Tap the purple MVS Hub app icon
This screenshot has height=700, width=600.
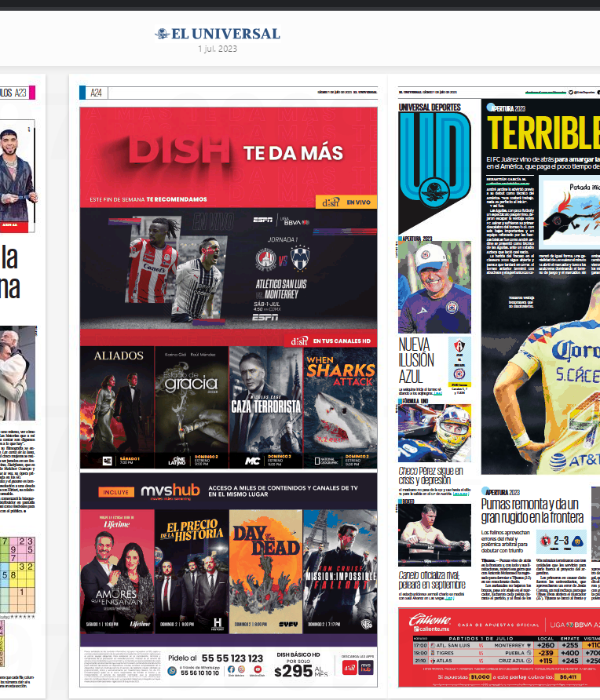[x=366, y=669]
